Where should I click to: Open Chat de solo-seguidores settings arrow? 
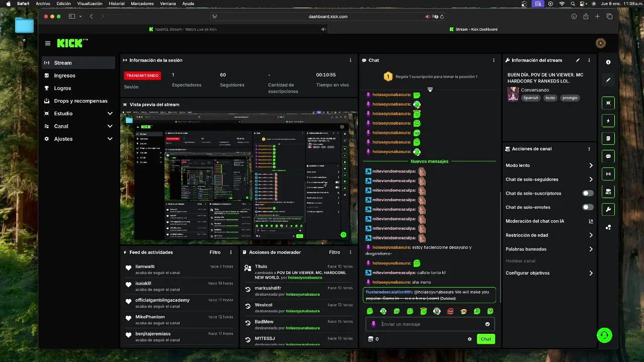tap(591, 179)
